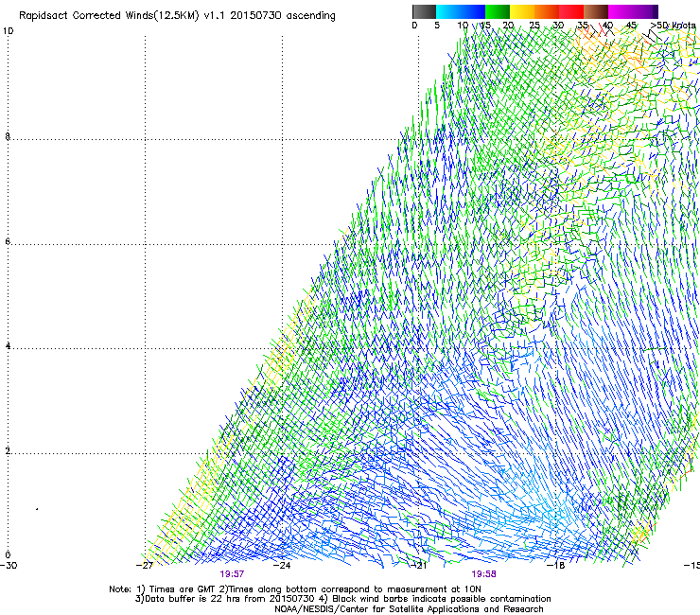The image size is (700, 615).
Task: Click the red 30–35 knots colorbar segment
Action: [571, 11]
